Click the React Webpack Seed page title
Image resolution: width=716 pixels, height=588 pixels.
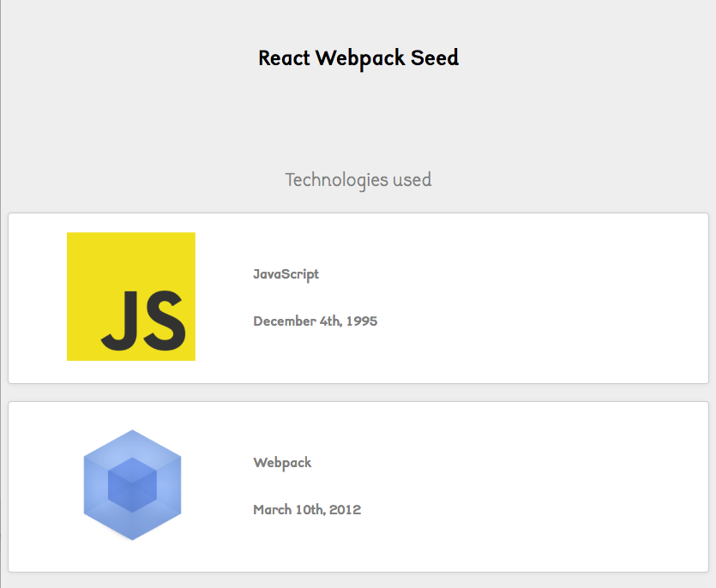point(358,58)
